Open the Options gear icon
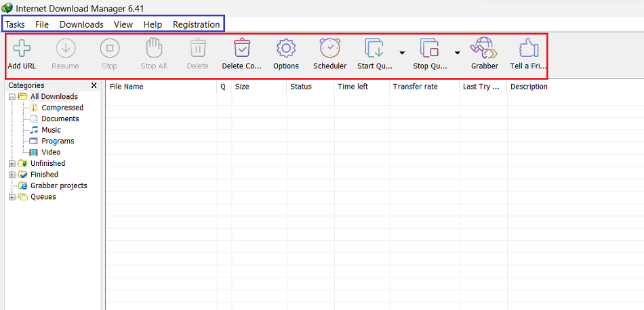This screenshot has width=644, height=310. (x=285, y=49)
